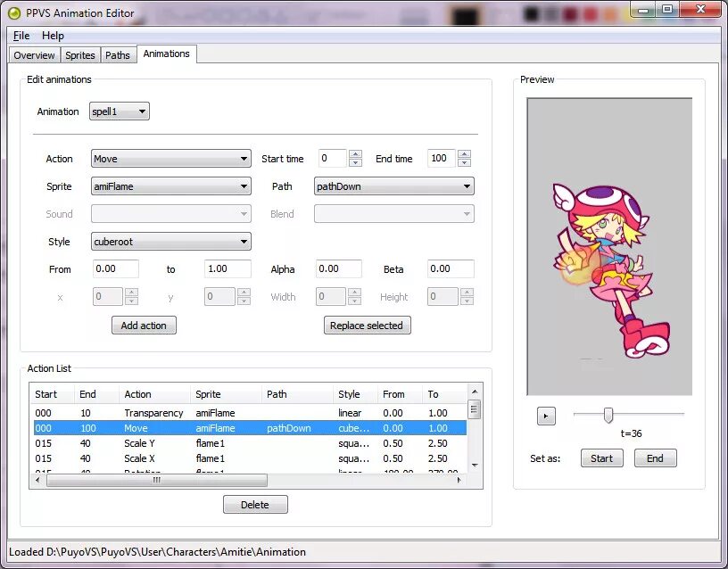The width and height of the screenshot is (728, 569).
Task: Select the Scale X flame1 row
Action: [248, 458]
